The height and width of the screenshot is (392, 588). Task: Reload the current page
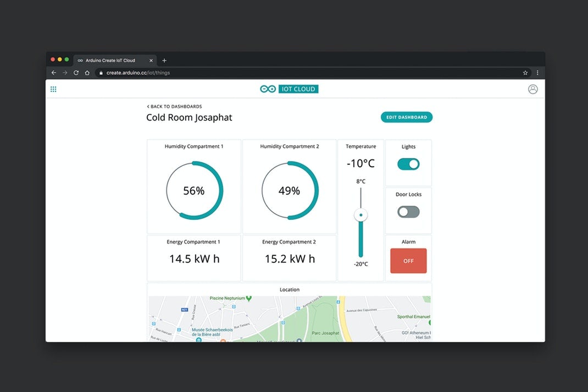point(76,73)
